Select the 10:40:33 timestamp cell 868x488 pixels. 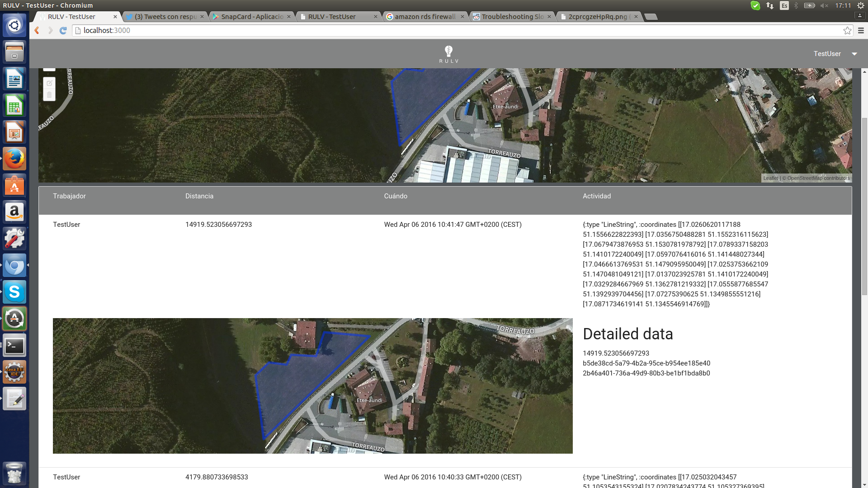click(x=453, y=477)
